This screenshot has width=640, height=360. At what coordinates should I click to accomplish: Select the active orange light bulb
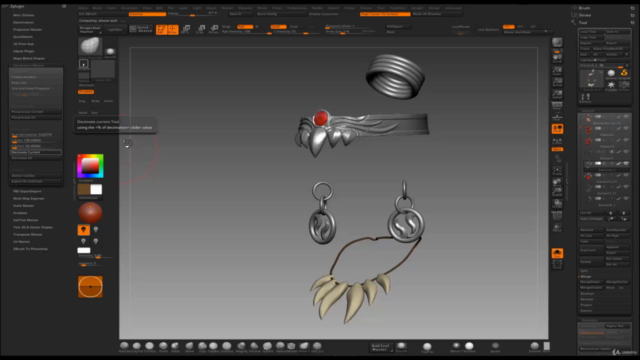pyautogui.click(x=84, y=230)
